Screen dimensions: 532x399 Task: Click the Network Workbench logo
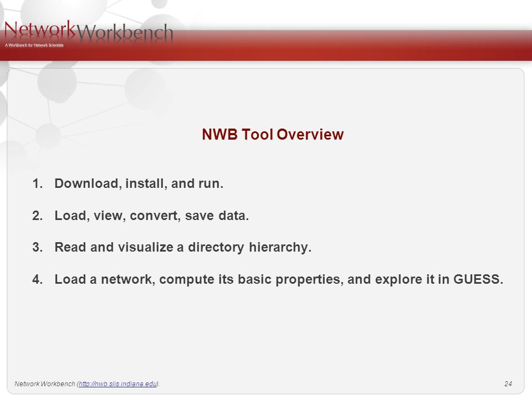click(x=89, y=33)
